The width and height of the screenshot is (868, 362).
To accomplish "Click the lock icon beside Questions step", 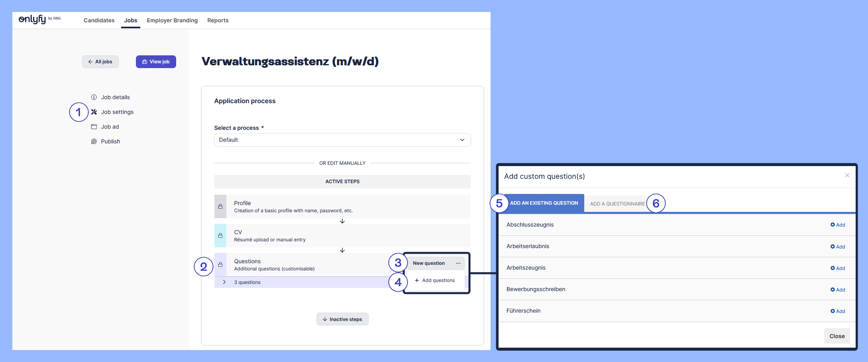I will pos(220,264).
